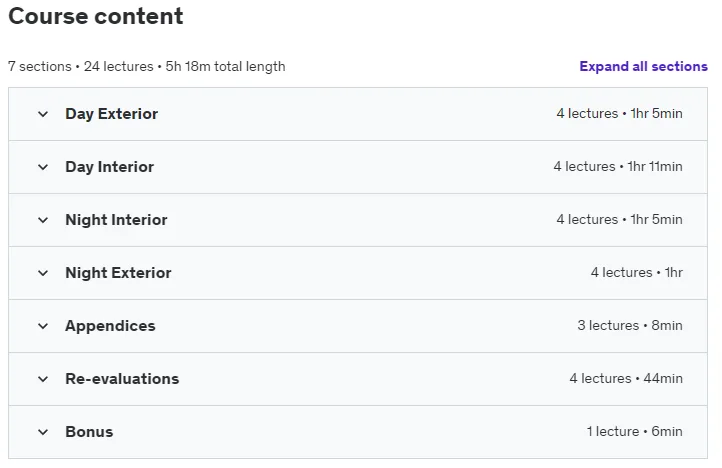The height and width of the screenshot is (468, 722).
Task: Expand the Bonus section chevron
Action: tap(43, 432)
